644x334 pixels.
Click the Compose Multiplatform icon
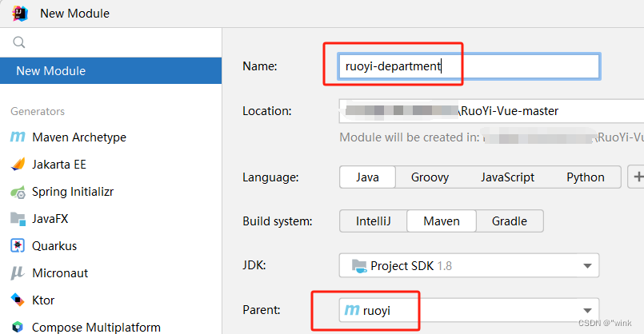(x=18, y=327)
